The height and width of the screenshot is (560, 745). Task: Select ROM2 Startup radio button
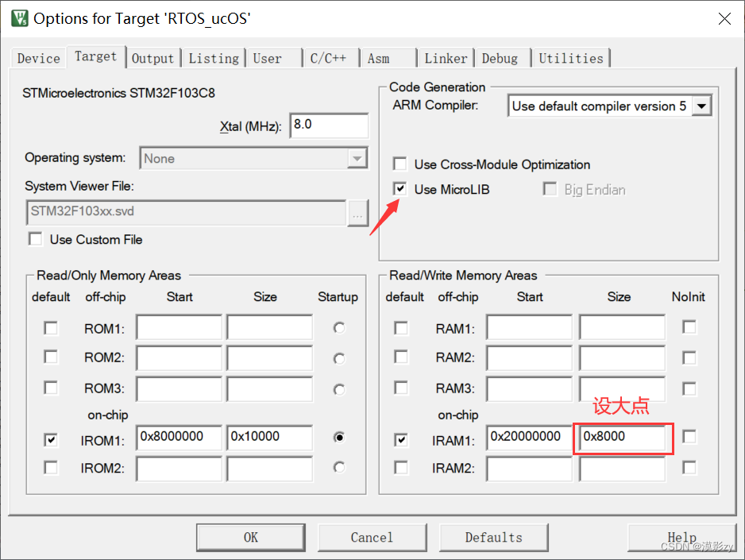(x=339, y=358)
